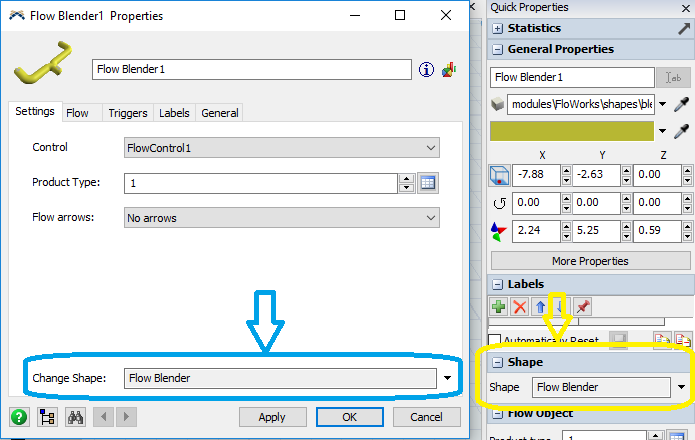The image size is (695, 440).
Task: Expand the Statistics section
Action: click(497, 28)
